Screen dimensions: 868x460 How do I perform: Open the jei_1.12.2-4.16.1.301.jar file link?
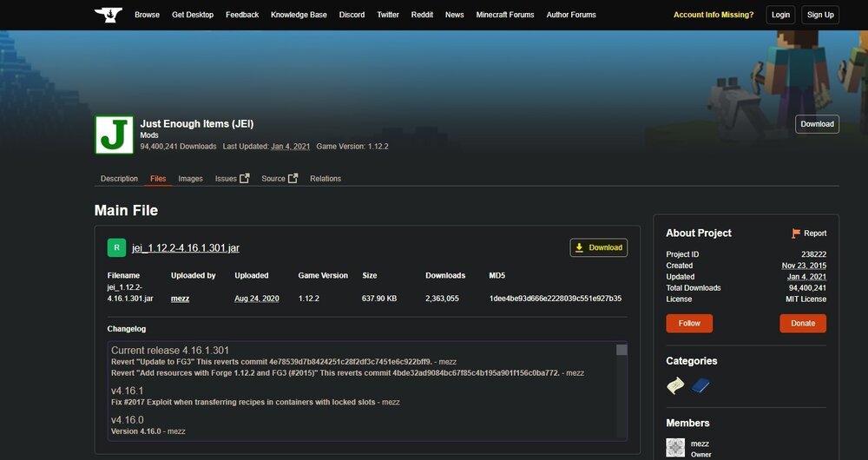click(186, 248)
